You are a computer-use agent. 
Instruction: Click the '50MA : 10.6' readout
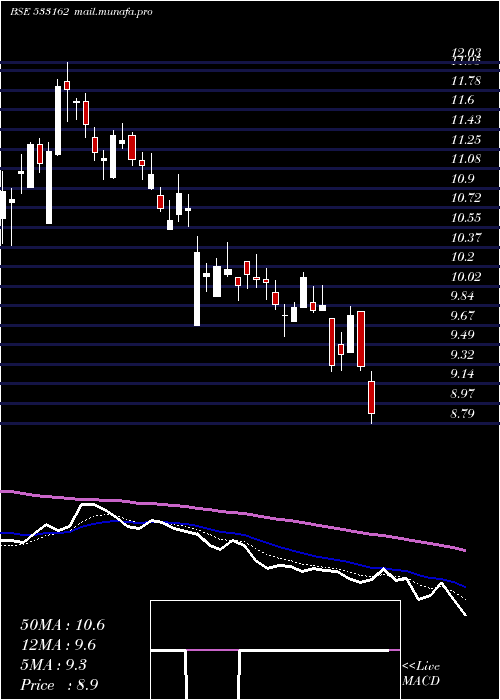(62, 625)
